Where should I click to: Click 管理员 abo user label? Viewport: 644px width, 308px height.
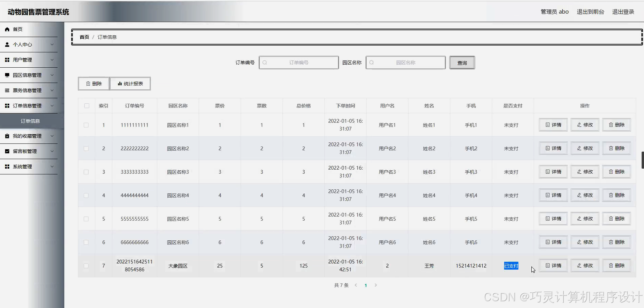tap(555, 12)
